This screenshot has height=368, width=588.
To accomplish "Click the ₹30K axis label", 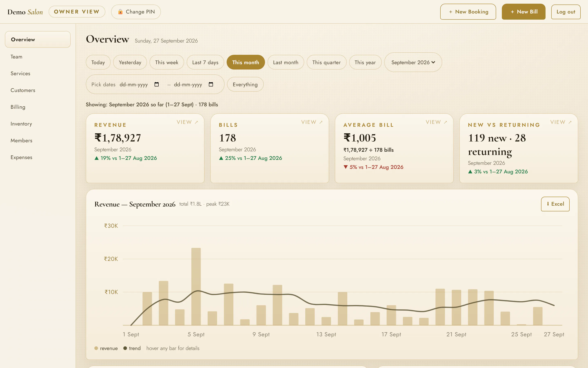I will tap(111, 226).
